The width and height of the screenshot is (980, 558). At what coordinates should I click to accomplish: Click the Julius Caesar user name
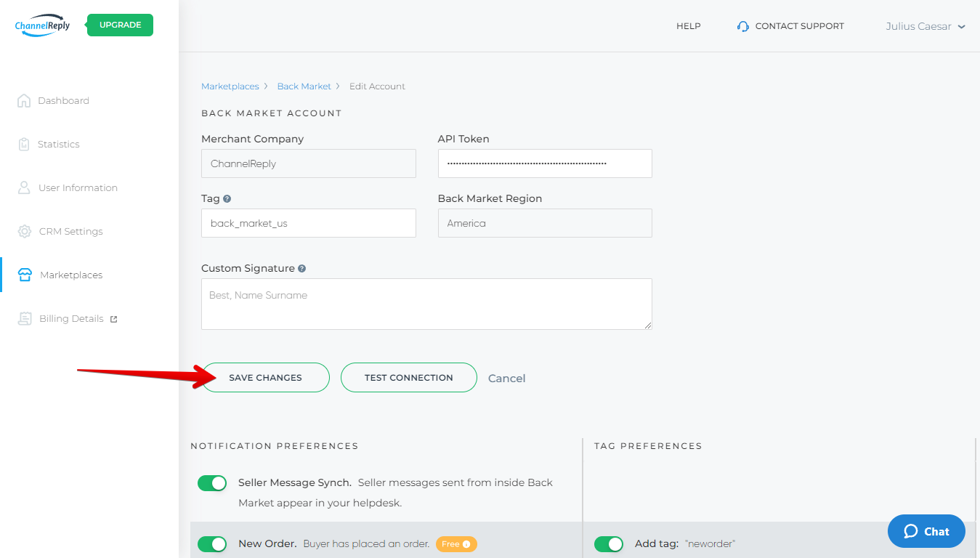click(x=918, y=26)
